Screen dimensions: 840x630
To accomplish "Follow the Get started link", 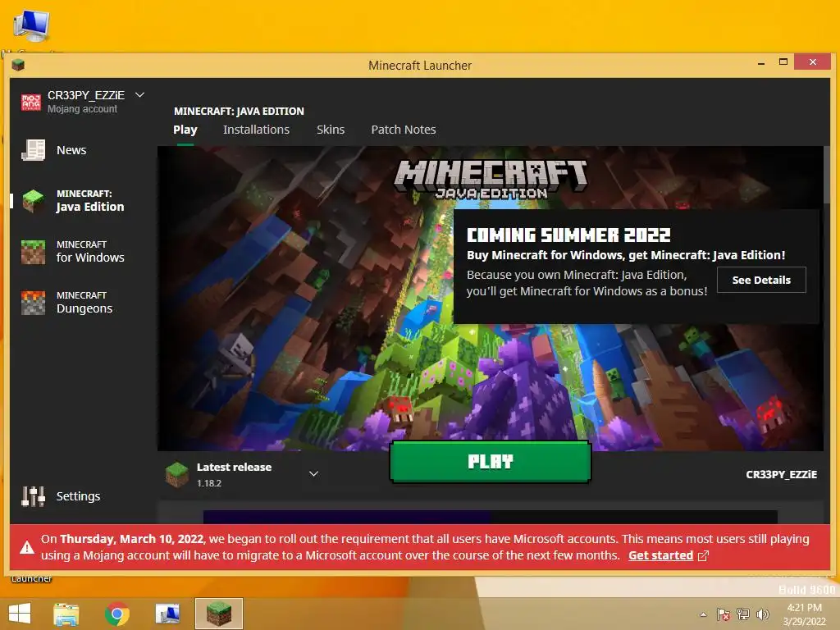I will (660, 555).
